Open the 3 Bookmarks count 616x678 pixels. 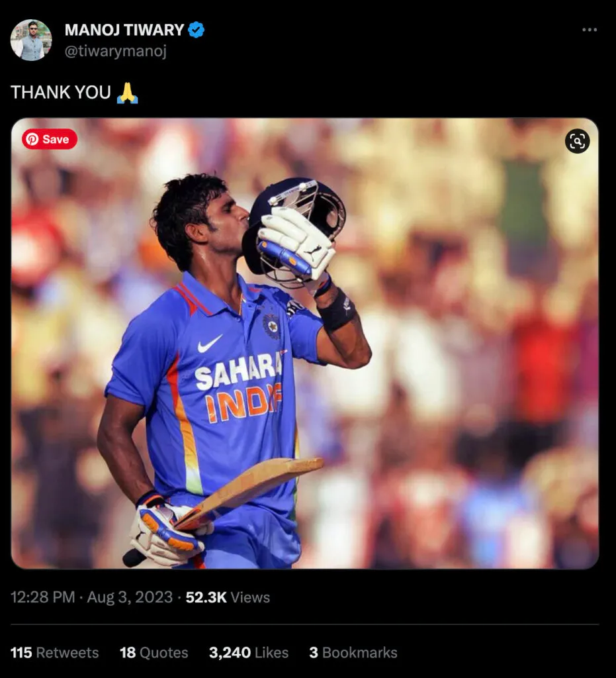point(353,652)
